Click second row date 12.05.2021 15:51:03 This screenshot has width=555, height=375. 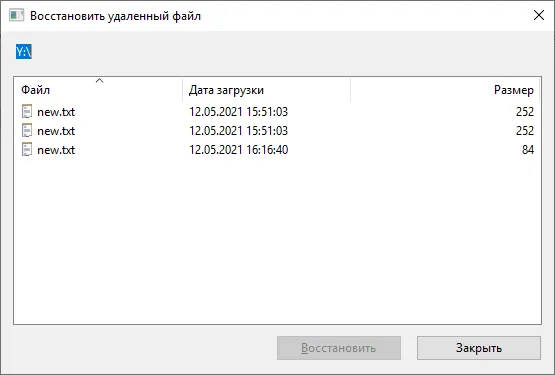[x=239, y=131]
